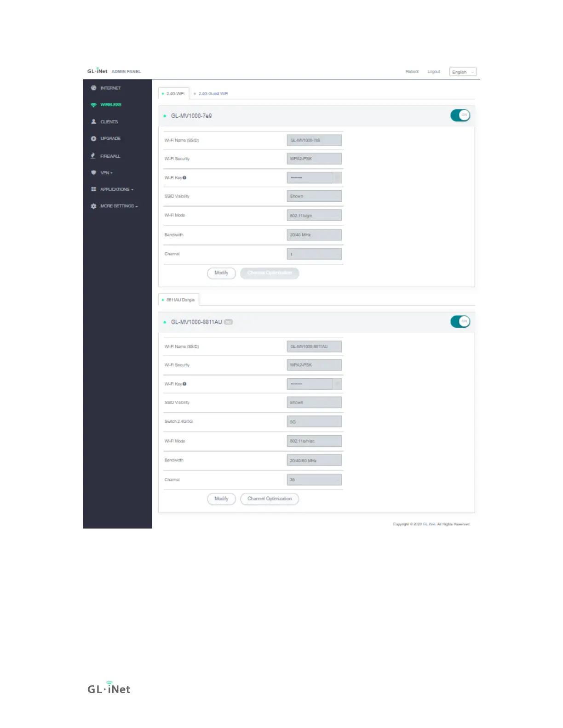Click the Switch 2.4G/5G label
This screenshot has height=728, width=563.
click(x=178, y=421)
